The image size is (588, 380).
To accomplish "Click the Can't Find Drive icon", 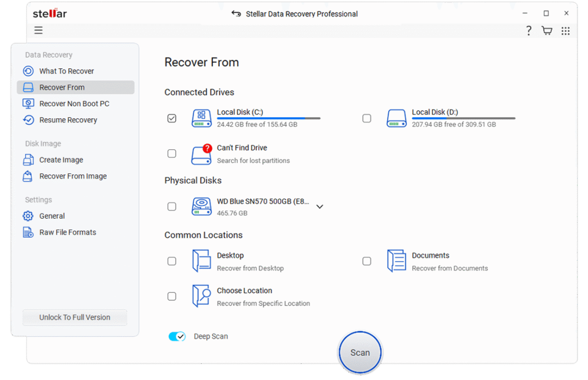I will pyautogui.click(x=201, y=154).
